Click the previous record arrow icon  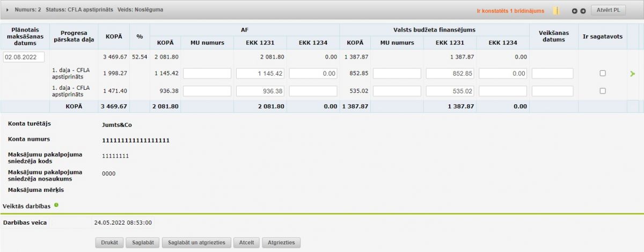[x=574, y=11]
